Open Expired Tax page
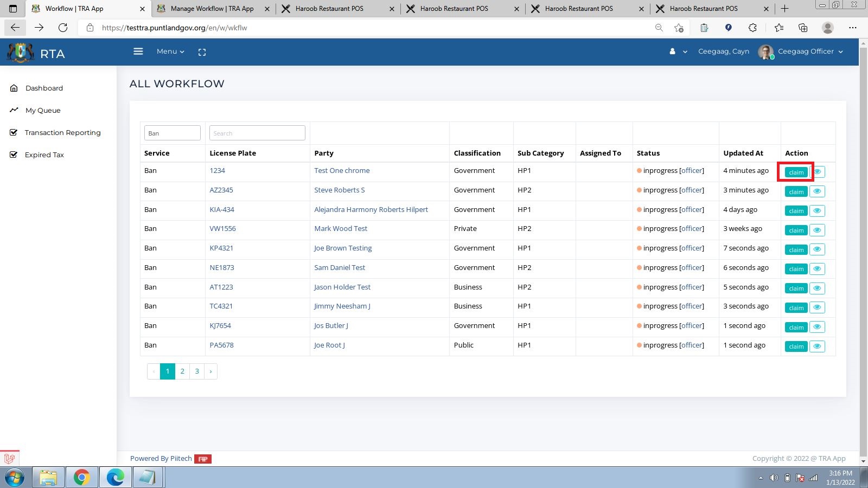Screen dimensions: 868x488 point(44,155)
